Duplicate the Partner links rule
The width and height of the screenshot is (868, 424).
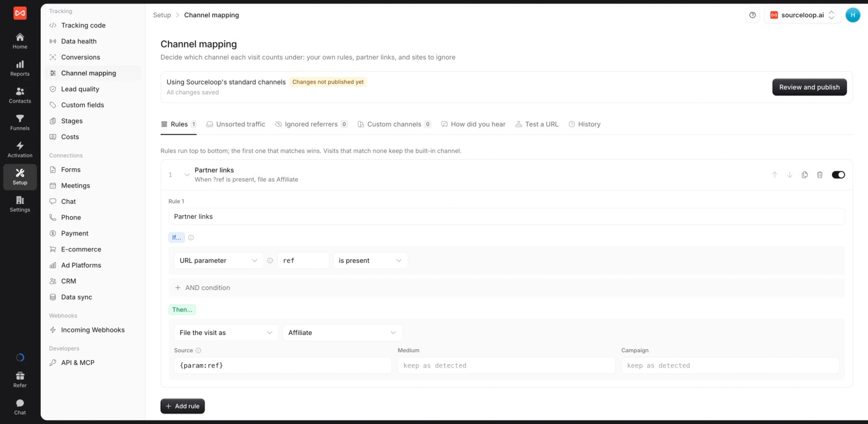pyautogui.click(x=805, y=175)
